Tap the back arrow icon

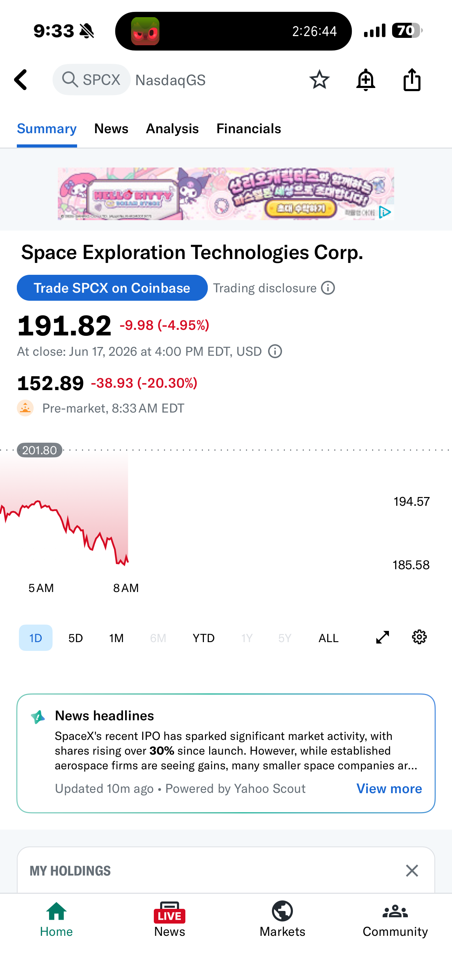tap(21, 80)
